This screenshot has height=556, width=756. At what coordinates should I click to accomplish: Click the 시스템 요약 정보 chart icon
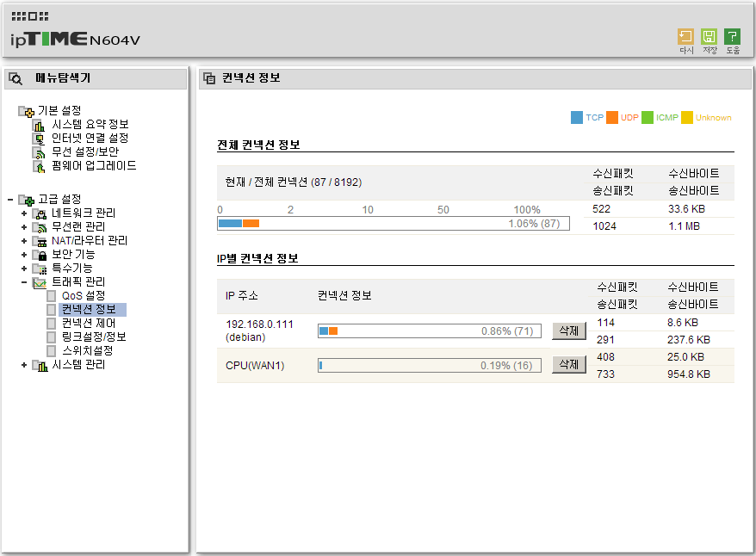[x=39, y=126]
